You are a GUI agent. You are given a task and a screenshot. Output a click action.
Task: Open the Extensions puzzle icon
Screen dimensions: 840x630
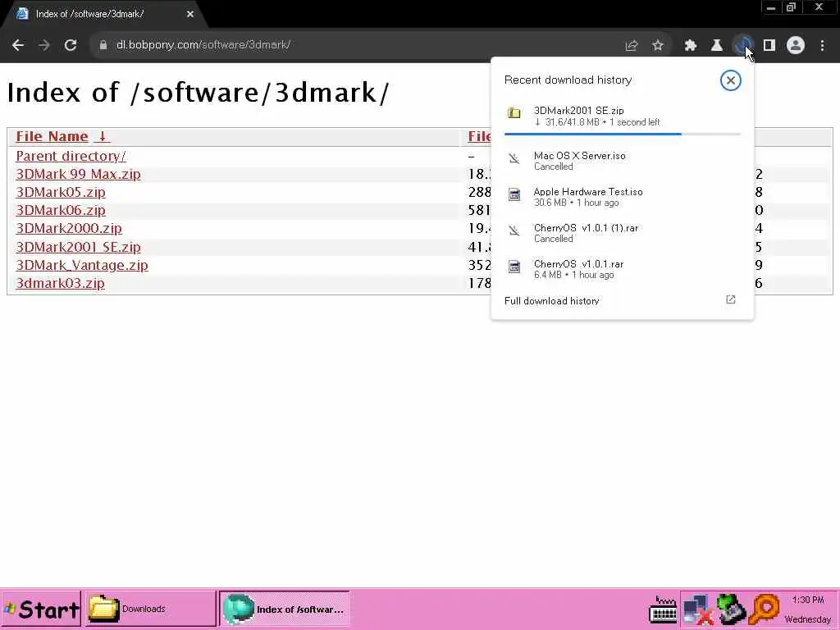coord(691,46)
